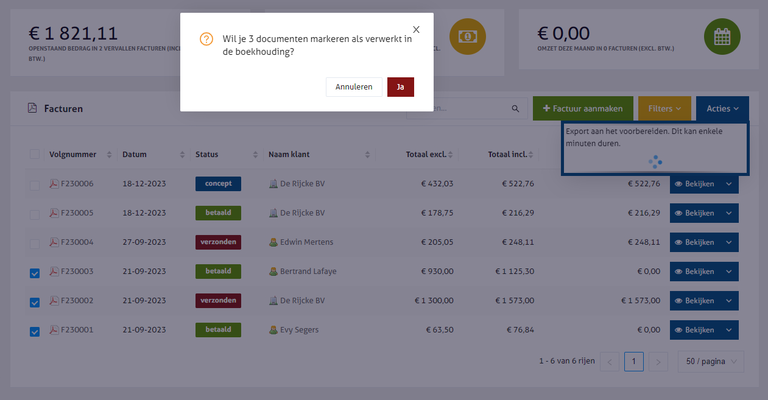Expand the Acties dropdown menu

(x=722, y=108)
